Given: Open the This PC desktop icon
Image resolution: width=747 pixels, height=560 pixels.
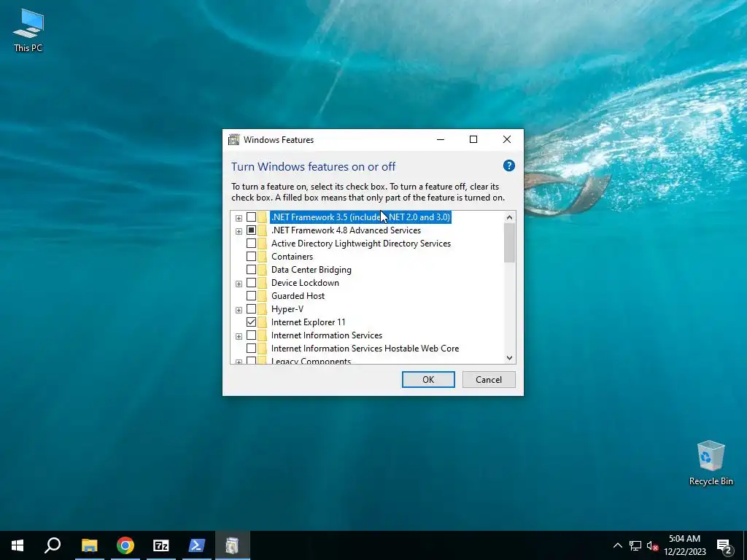Looking at the screenshot, I should tap(28, 30).
